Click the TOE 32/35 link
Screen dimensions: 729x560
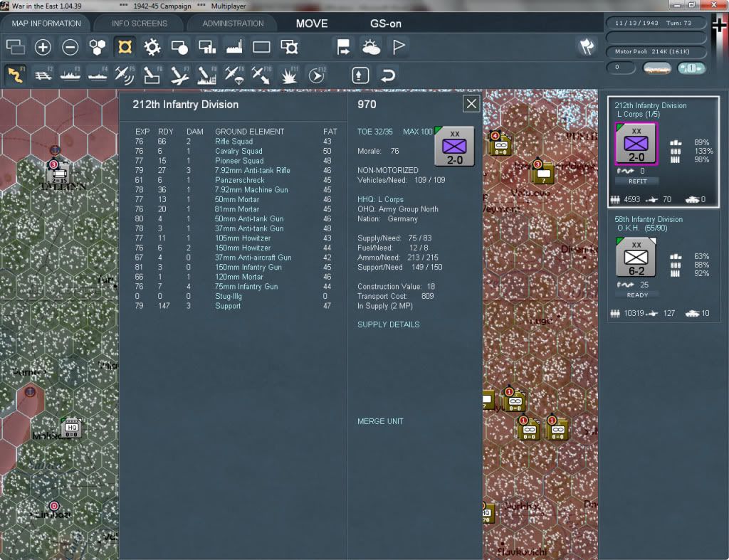(374, 132)
